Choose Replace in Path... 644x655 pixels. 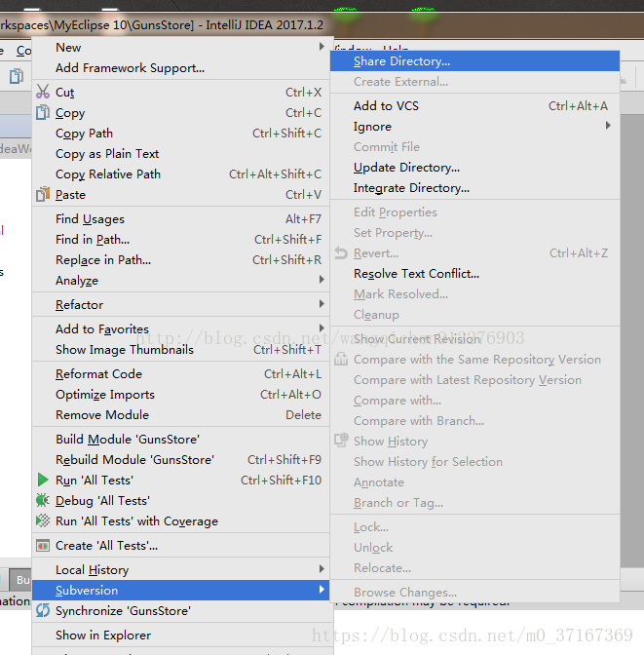(181, 259)
